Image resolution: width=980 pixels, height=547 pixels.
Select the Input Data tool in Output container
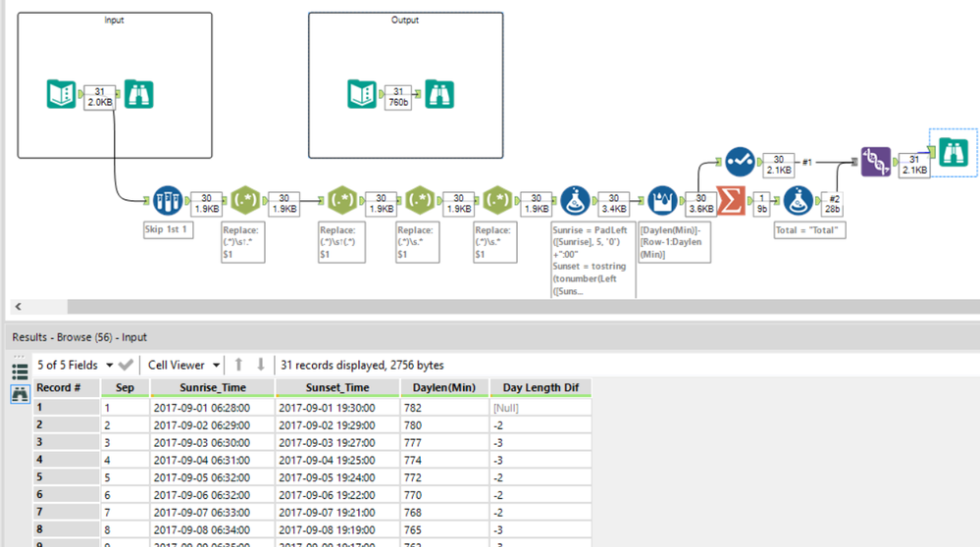[362, 94]
